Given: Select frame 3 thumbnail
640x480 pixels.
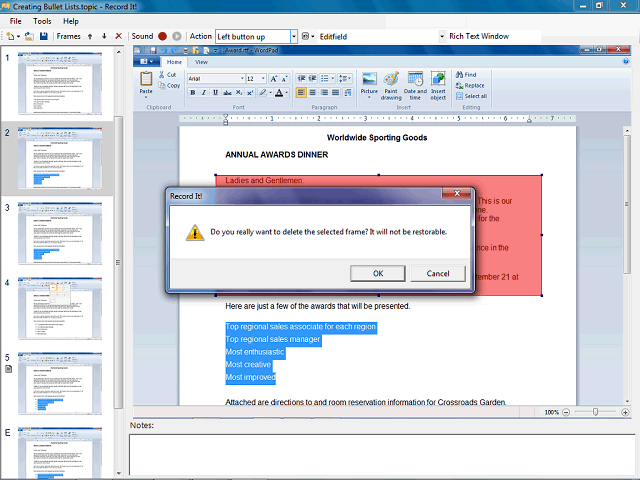Looking at the screenshot, I should [60, 233].
